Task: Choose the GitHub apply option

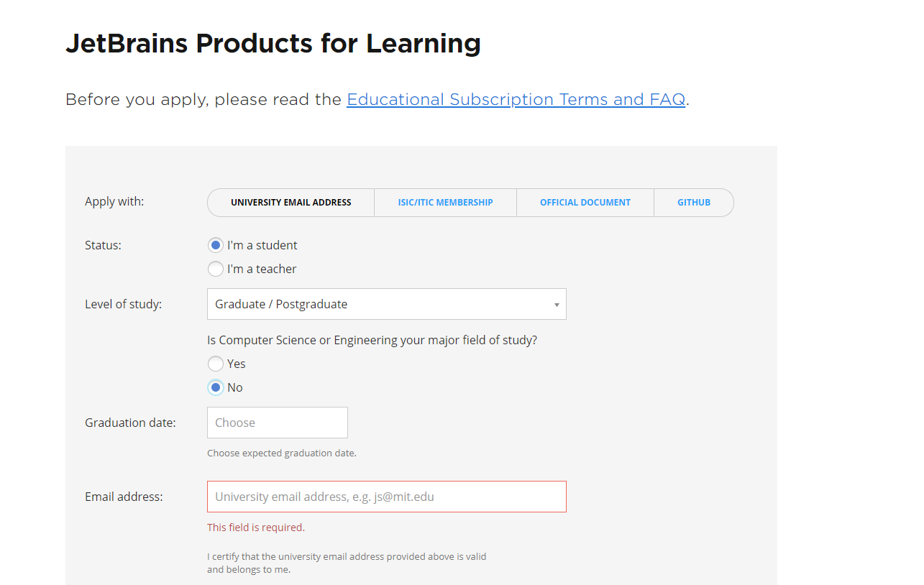Action: (693, 203)
